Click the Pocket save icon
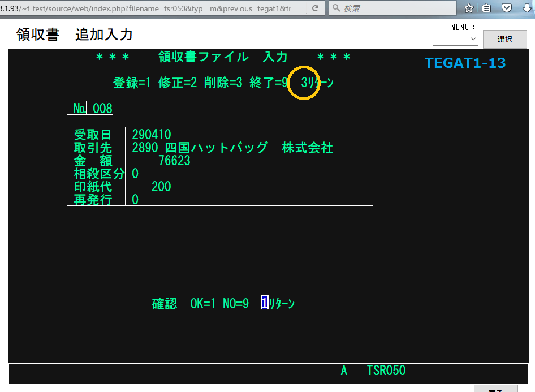535x392 pixels. tap(507, 8)
